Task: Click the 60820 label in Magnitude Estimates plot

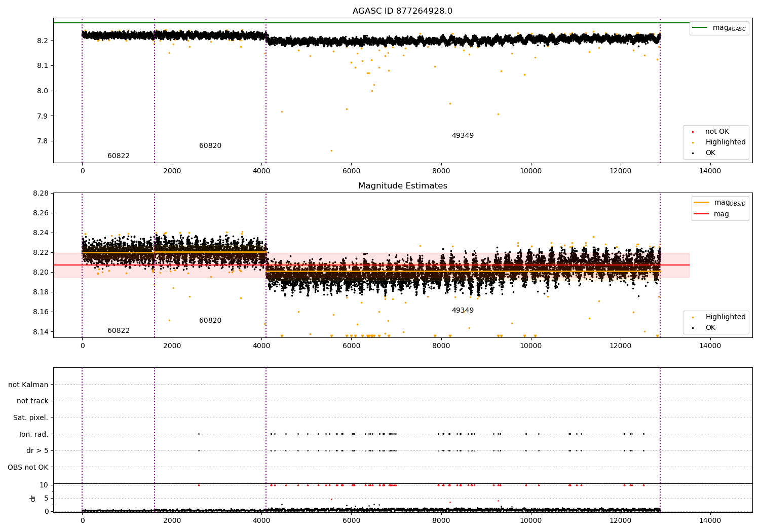Action: click(210, 321)
